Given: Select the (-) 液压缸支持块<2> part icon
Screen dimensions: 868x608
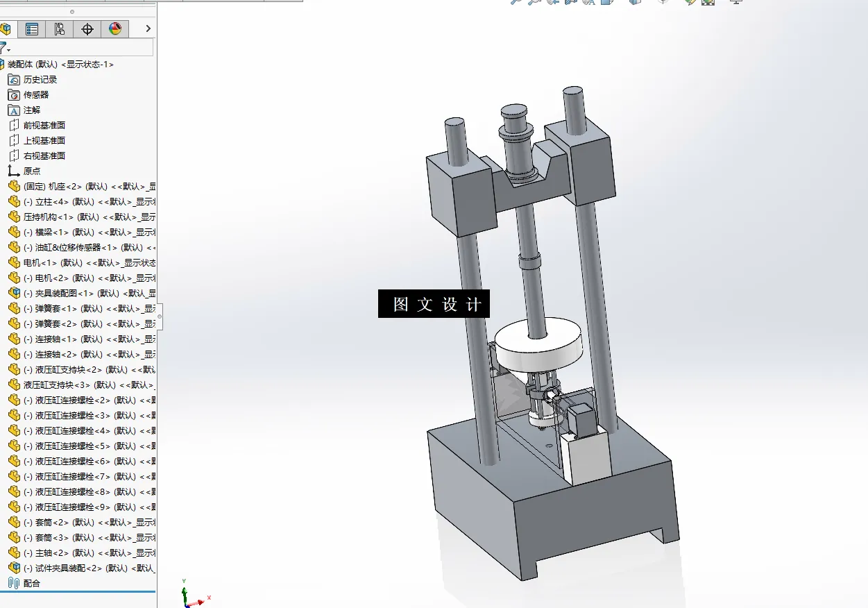Looking at the screenshot, I should 14,370.
